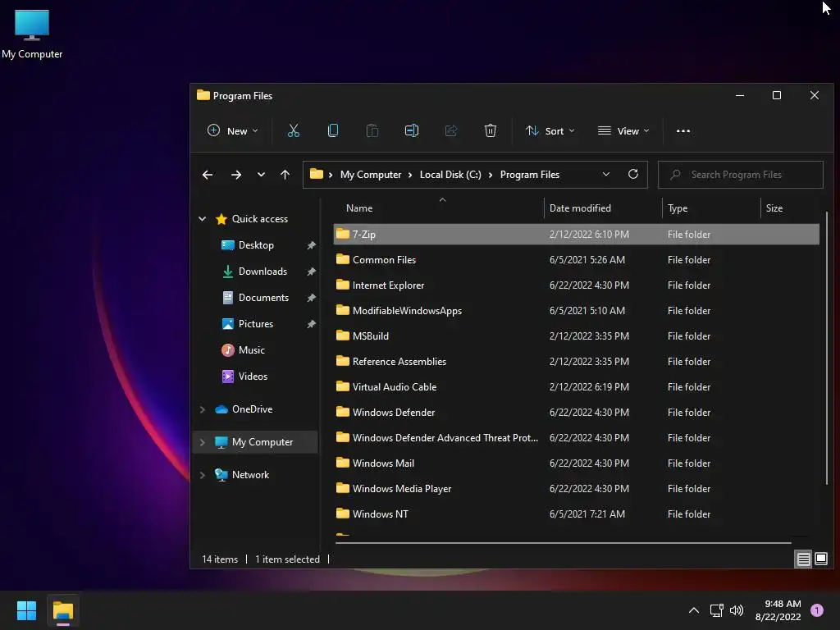Open the Sort dropdown menu
The width and height of the screenshot is (840, 630).
pos(550,130)
